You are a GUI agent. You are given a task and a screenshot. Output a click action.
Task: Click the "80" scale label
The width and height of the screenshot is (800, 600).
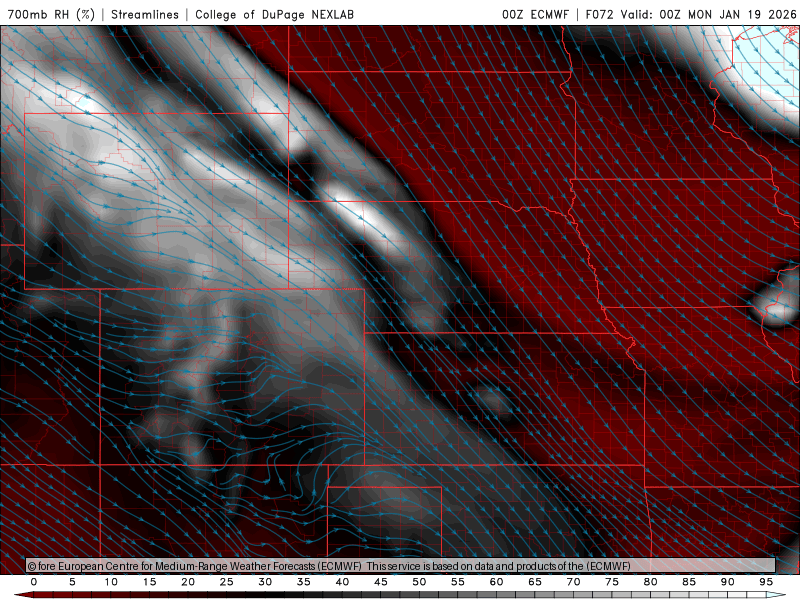click(x=651, y=582)
